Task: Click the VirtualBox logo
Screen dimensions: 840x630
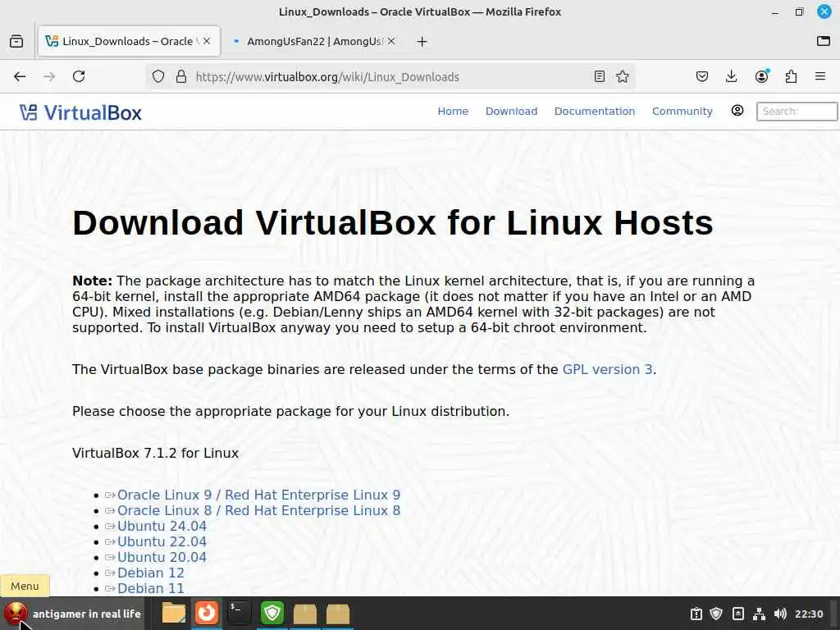Action: click(x=81, y=112)
